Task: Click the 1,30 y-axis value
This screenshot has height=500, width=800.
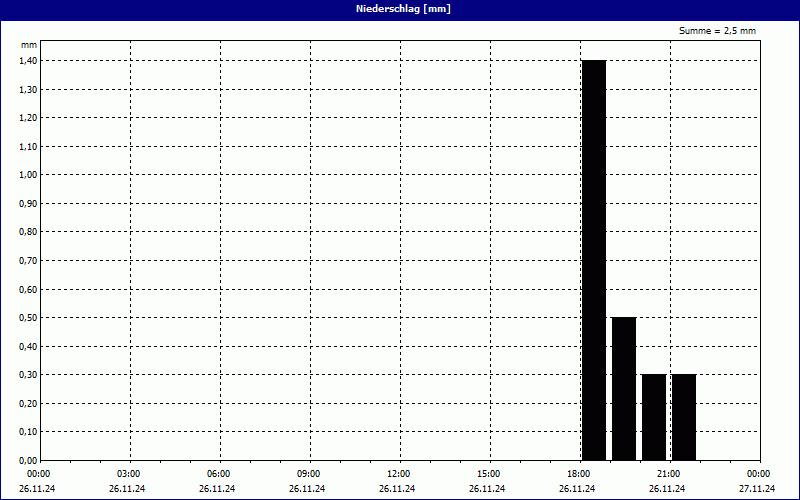Action: pyautogui.click(x=28, y=89)
